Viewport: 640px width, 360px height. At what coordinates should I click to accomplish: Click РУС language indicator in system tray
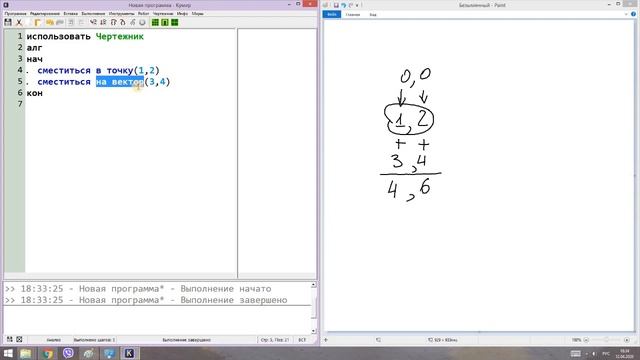click(x=606, y=353)
